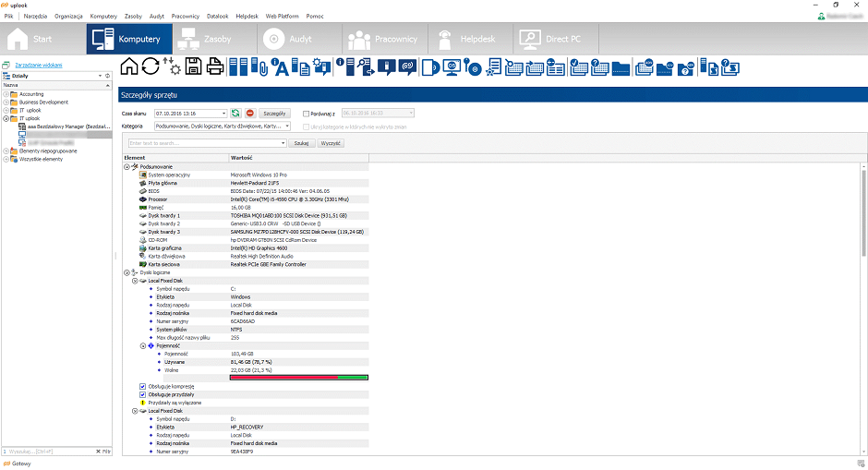This screenshot has width=868, height=470.
Task: Enable the Porównaj z checkbox
Action: 306,114
